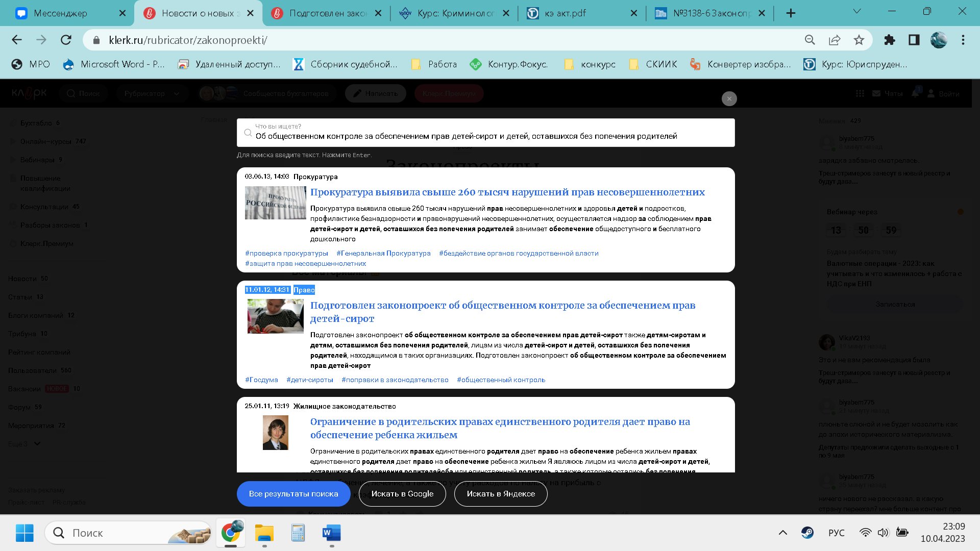Open Работа bookmarks folder

[434, 64]
